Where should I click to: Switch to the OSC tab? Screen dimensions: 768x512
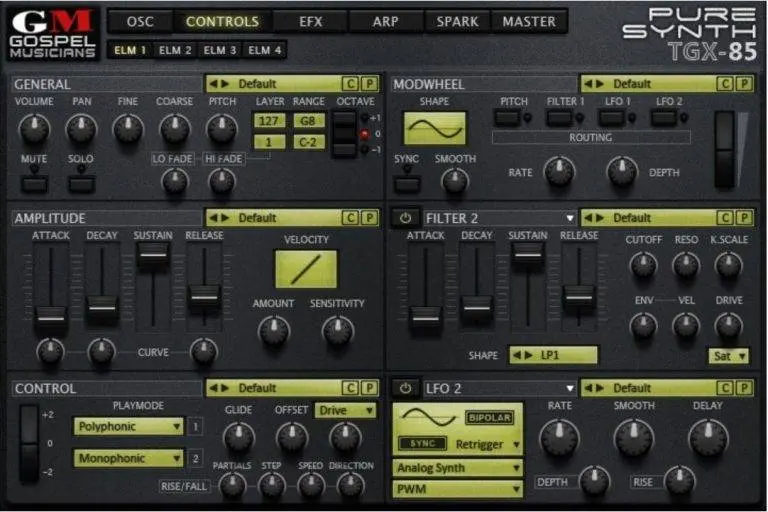pyautogui.click(x=140, y=22)
